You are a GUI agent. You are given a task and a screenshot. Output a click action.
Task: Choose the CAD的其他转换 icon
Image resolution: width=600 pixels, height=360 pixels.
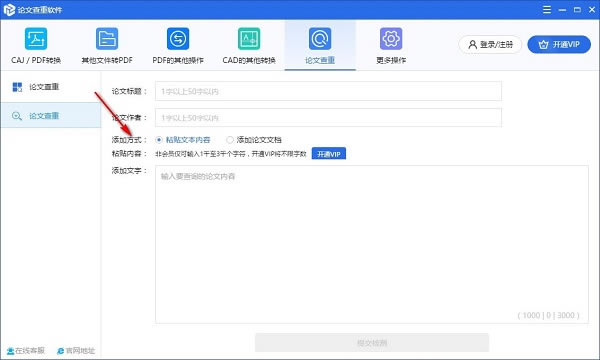[x=249, y=39]
